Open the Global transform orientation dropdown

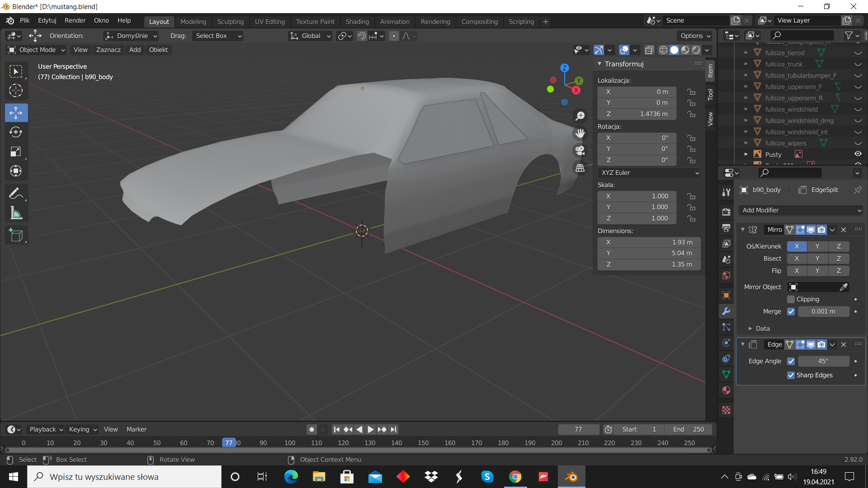(310, 36)
